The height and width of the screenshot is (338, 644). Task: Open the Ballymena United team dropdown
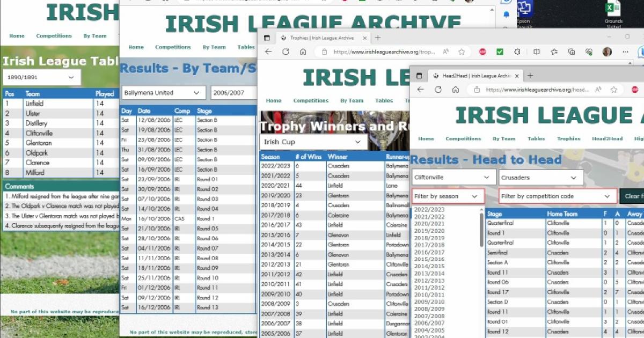[164, 93]
